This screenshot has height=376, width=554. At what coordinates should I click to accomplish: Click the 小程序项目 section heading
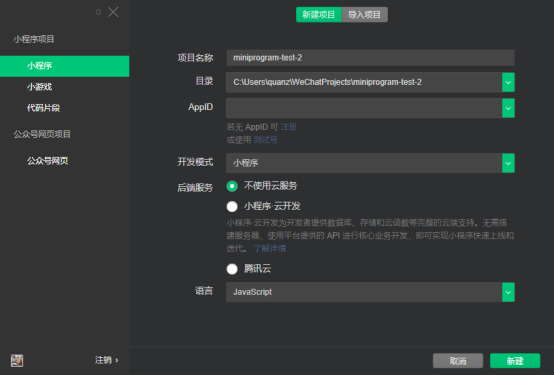pyautogui.click(x=34, y=39)
